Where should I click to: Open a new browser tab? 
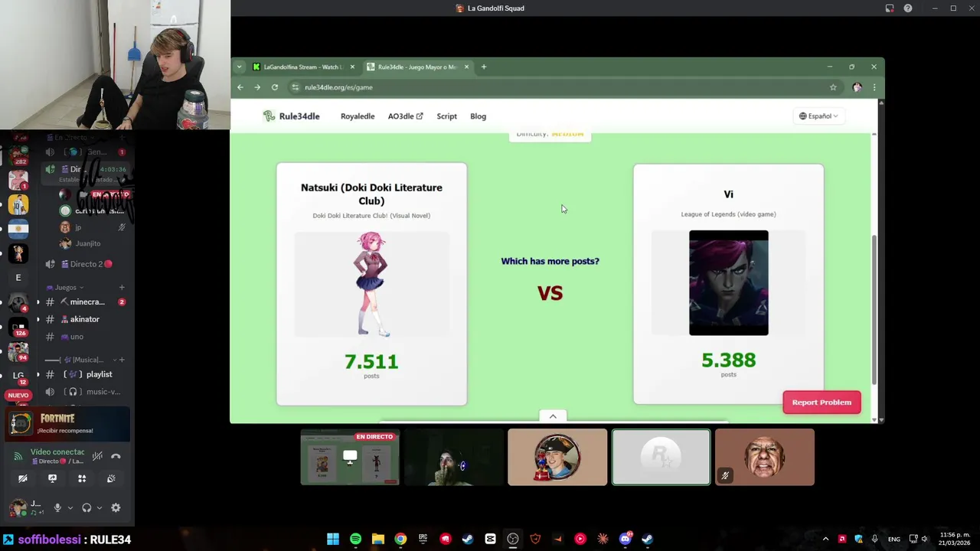[483, 67]
